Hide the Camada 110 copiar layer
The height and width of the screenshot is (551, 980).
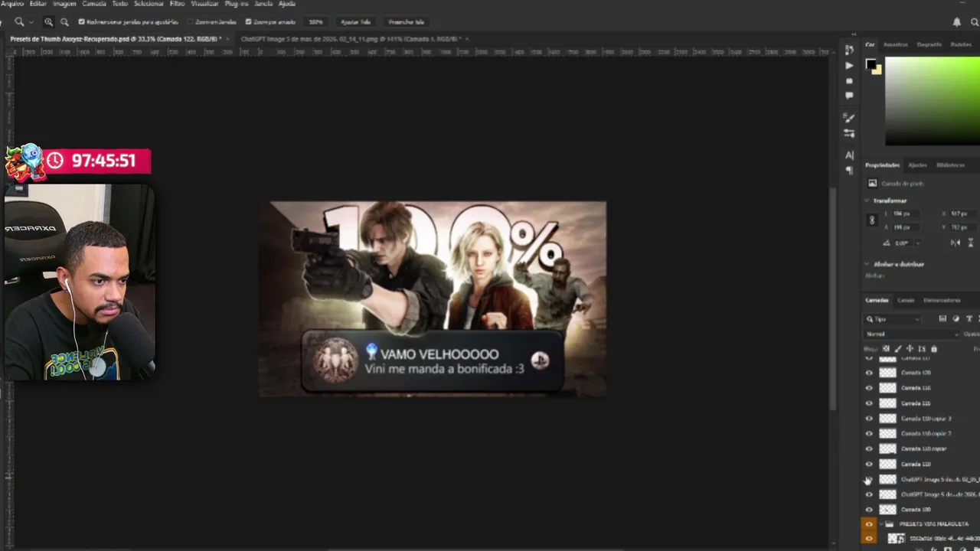coord(869,448)
